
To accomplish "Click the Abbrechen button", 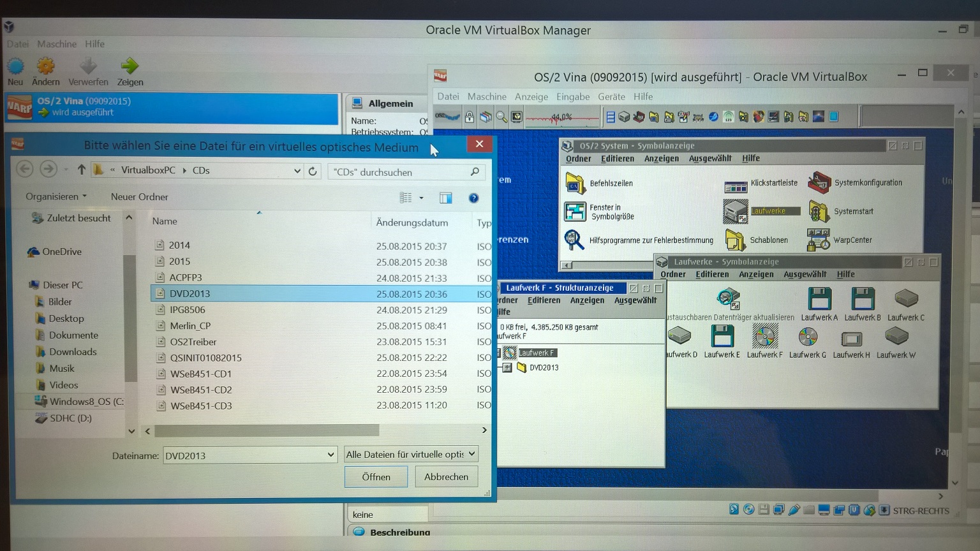I will (447, 476).
